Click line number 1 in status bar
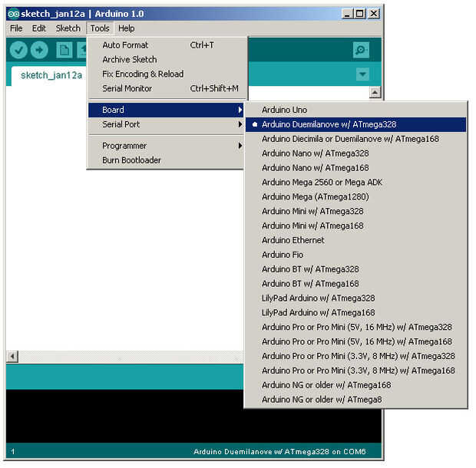 [13, 452]
